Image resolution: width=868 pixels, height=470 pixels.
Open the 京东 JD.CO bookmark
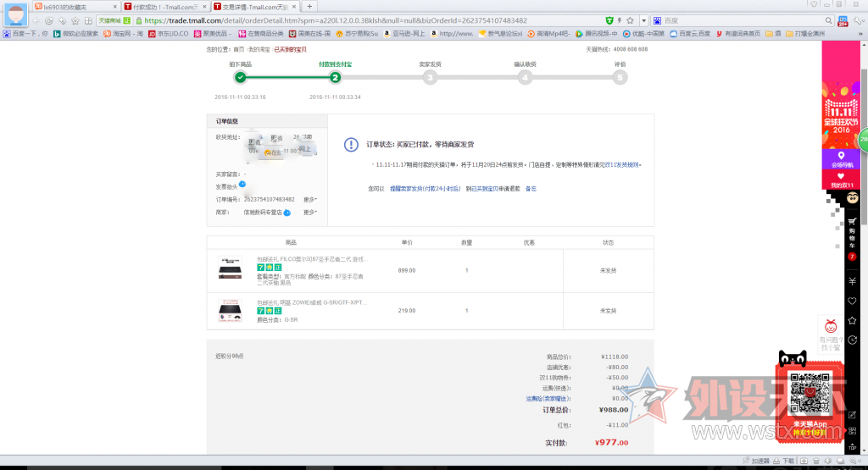(x=169, y=34)
